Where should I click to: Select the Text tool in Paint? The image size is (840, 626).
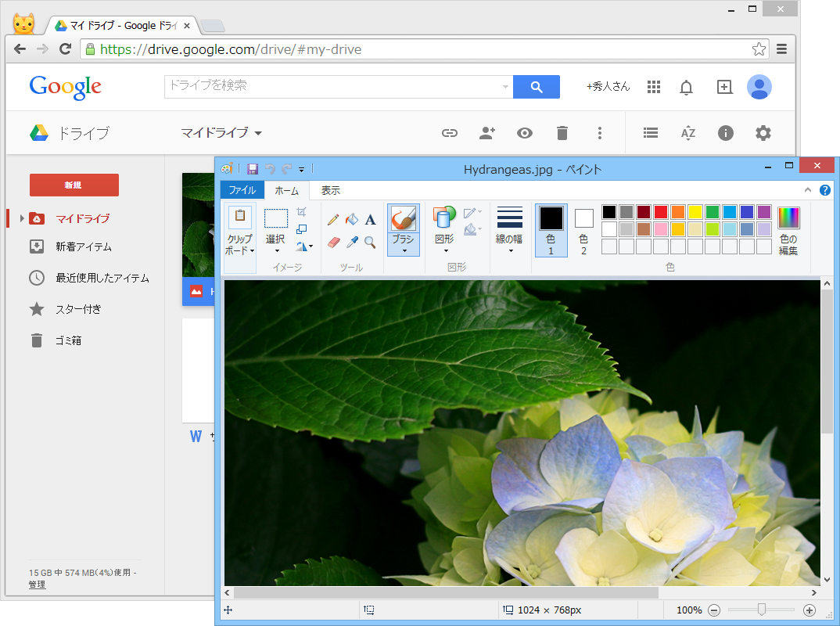(x=370, y=220)
